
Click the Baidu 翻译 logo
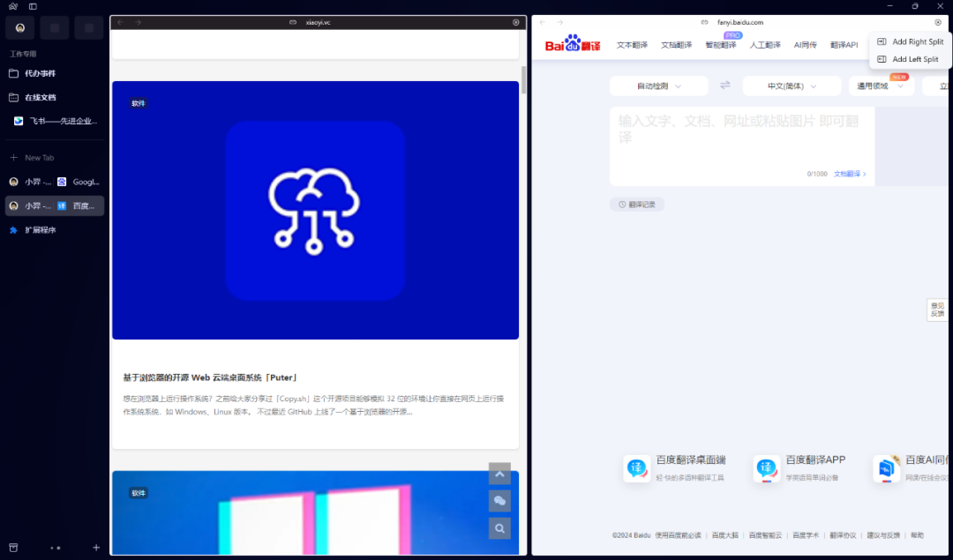[x=573, y=44]
